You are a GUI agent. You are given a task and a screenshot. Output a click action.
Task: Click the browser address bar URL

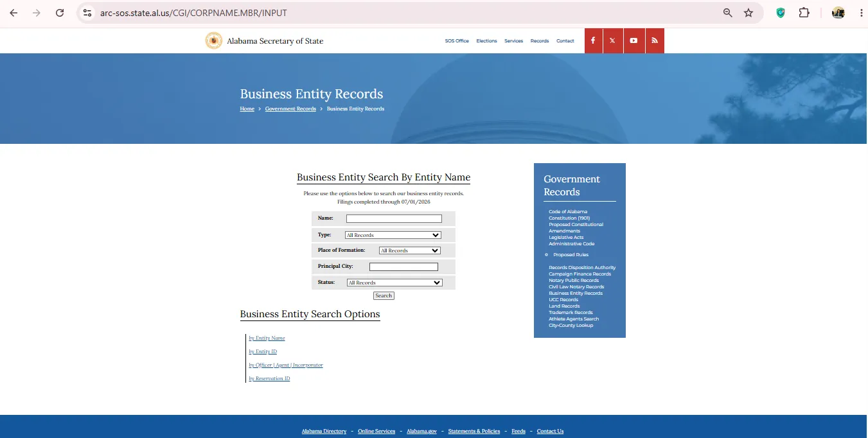193,13
